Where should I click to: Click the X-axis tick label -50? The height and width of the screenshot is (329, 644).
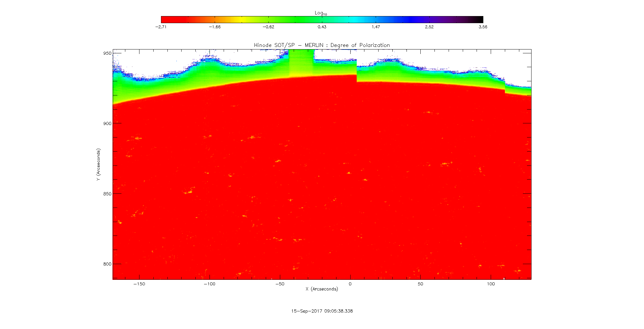pyautogui.click(x=280, y=284)
